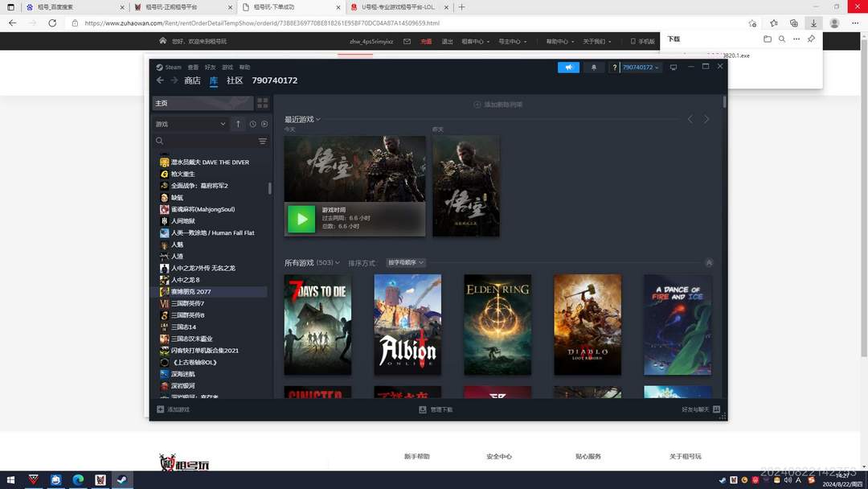Go back with Steam's back arrow
This screenshot has height=489, width=868.
pyautogui.click(x=160, y=80)
